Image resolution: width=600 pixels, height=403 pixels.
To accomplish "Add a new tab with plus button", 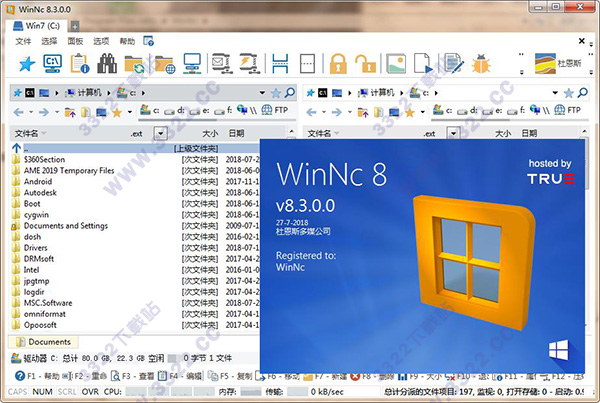I will pyautogui.click(x=75, y=26).
